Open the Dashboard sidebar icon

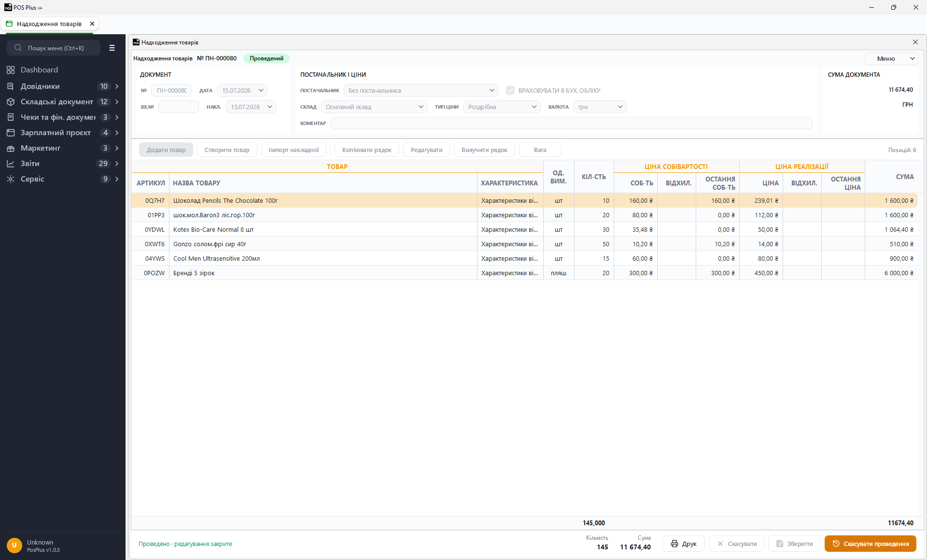tap(11, 70)
